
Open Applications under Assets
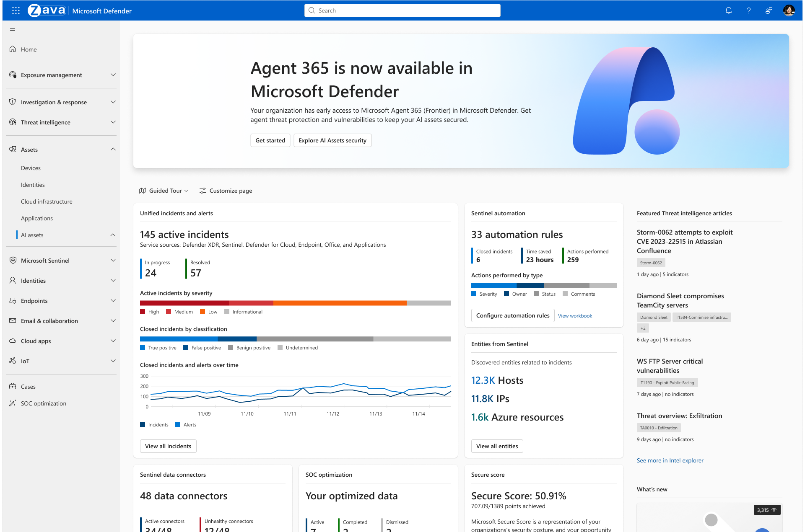tap(37, 218)
